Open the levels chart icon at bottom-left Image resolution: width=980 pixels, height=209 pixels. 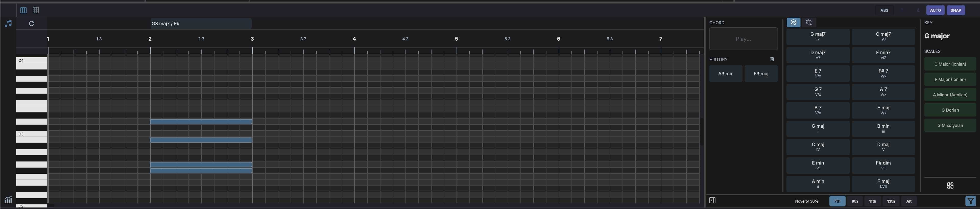pos(8,199)
